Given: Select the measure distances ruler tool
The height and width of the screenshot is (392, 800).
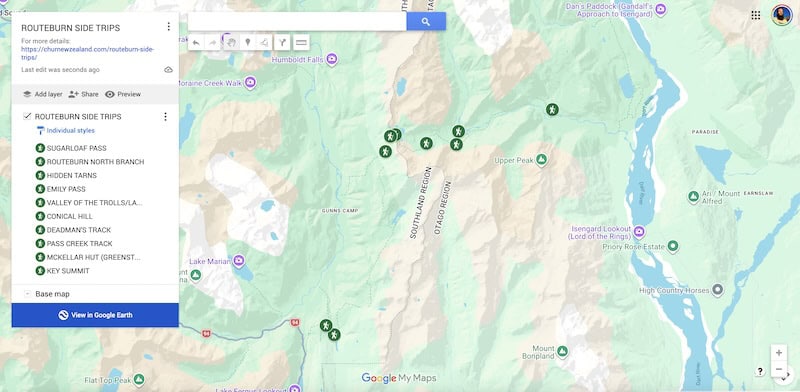Looking at the screenshot, I should [302, 42].
